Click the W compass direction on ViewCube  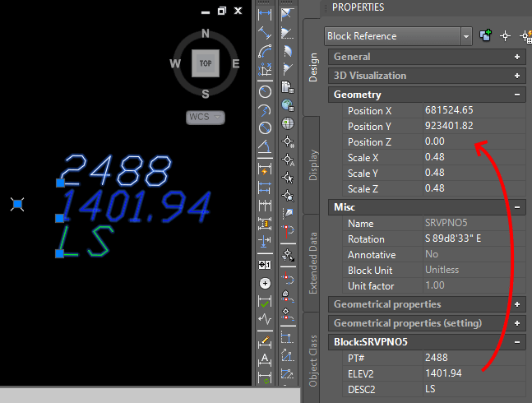(175, 63)
